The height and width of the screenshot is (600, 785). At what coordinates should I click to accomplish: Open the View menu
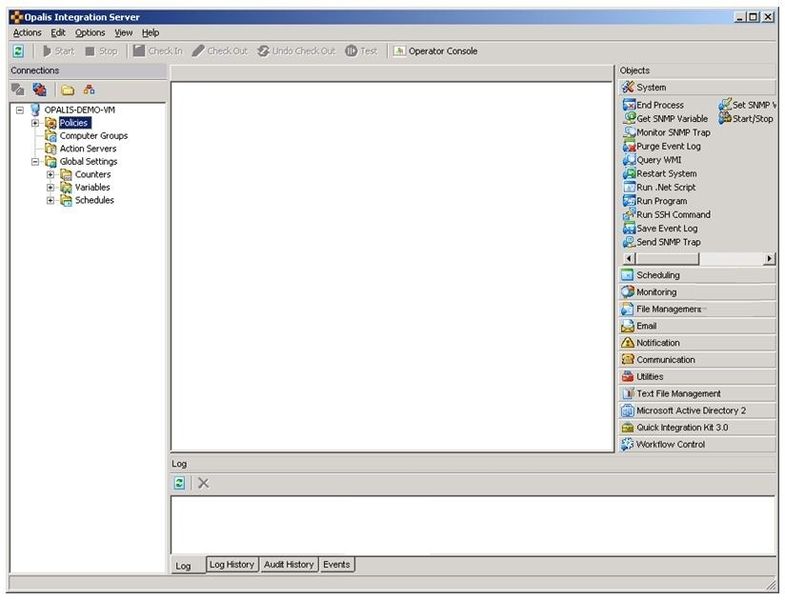(124, 33)
